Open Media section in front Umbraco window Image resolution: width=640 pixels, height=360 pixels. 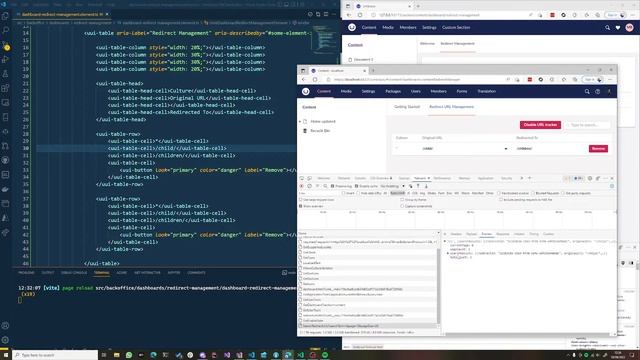[x=346, y=91]
